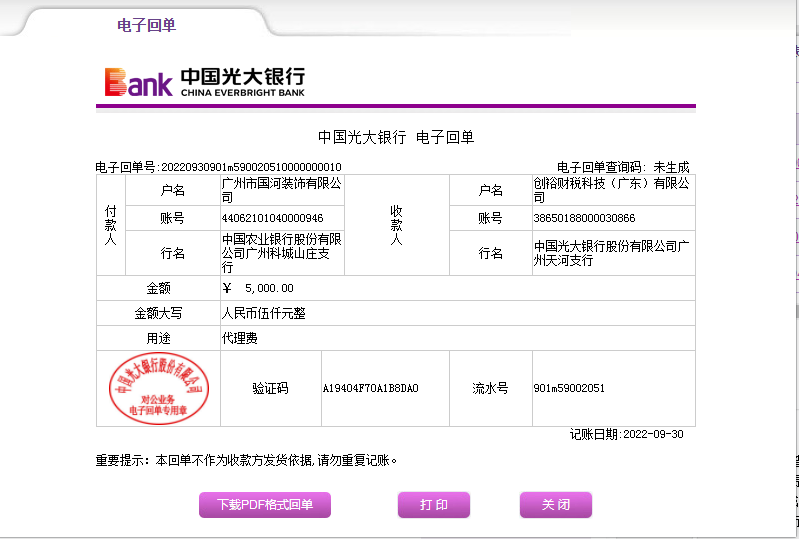Click the 验证码 label cell
This screenshot has width=799, height=539.
click(271, 388)
